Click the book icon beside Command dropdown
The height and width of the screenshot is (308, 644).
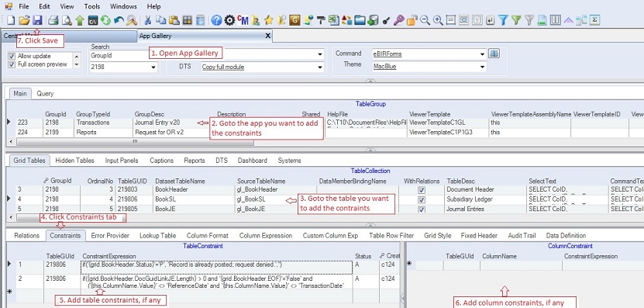494,53
